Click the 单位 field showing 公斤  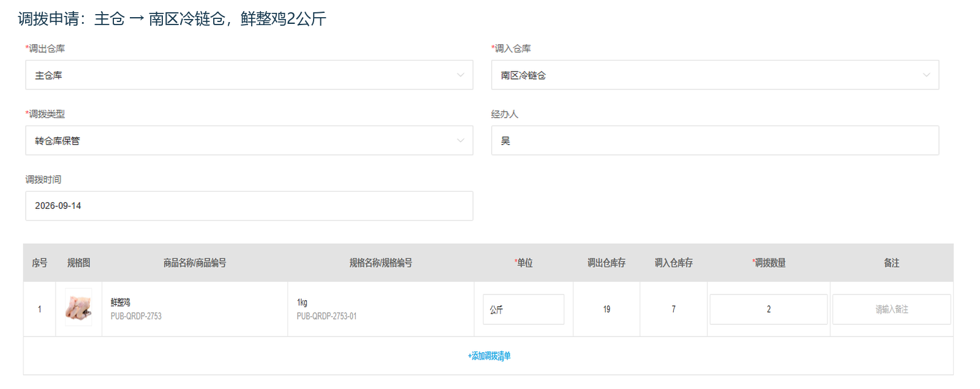click(x=523, y=309)
